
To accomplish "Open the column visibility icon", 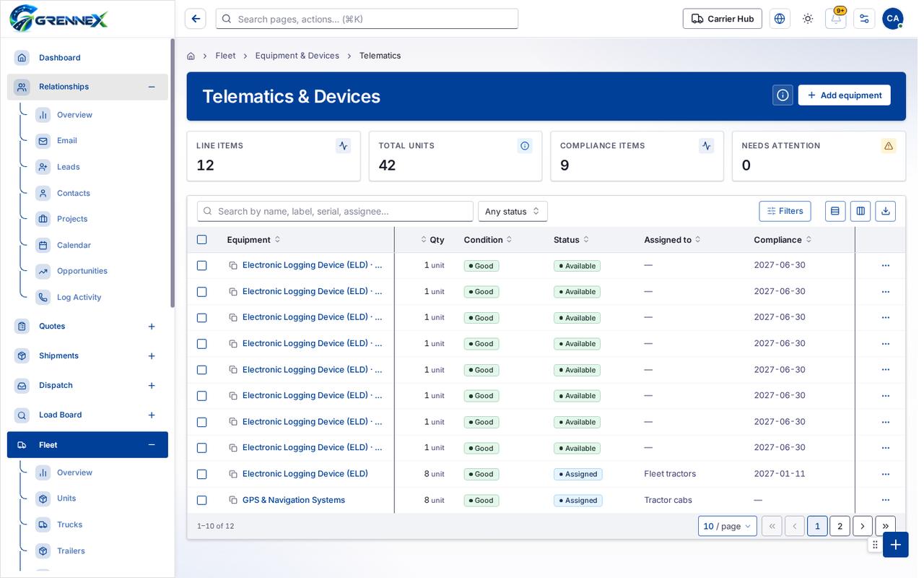I will (860, 211).
